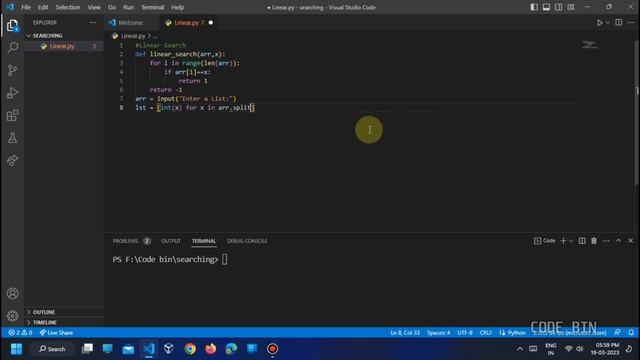Open run button dropdown arrow
The width and height of the screenshot is (640, 360).
click(x=607, y=23)
